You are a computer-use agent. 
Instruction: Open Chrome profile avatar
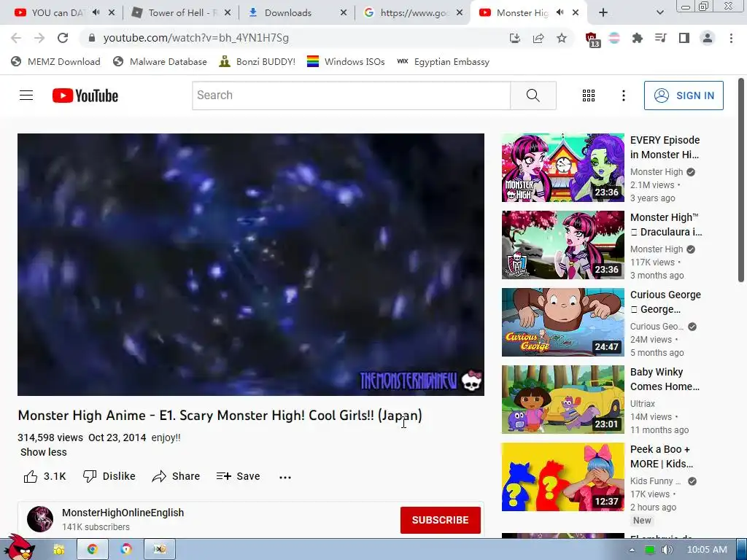(x=708, y=38)
